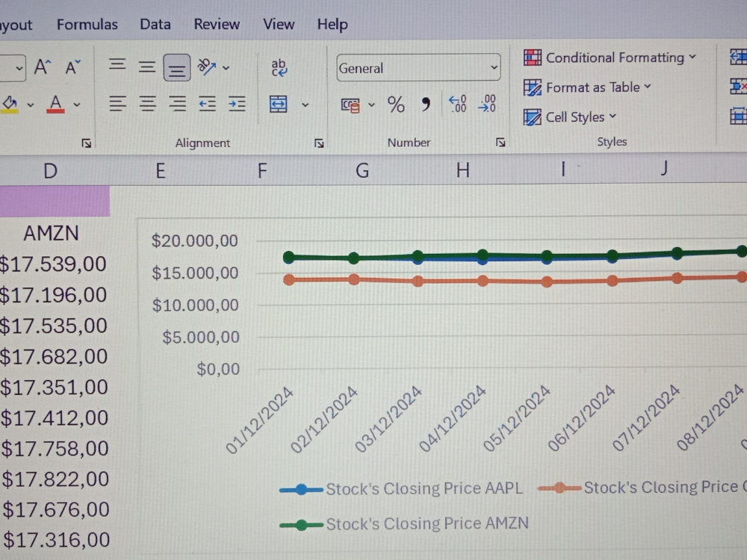
Task: Open Number dialog launcher
Action: 500,142
